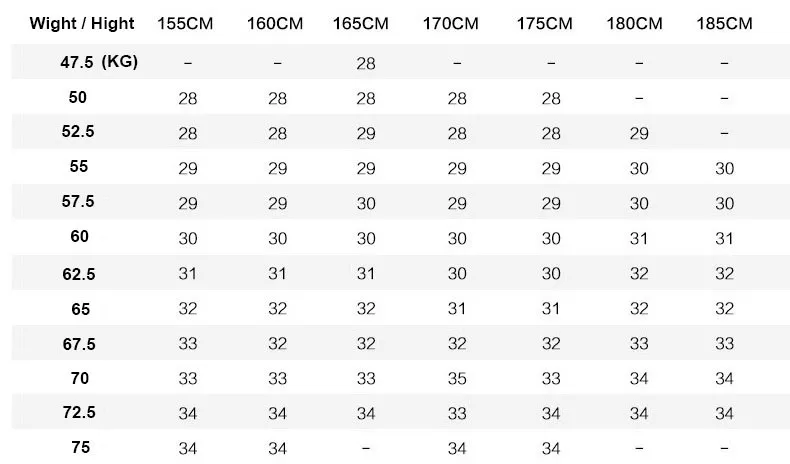Select the 185CM column header
The height and width of the screenshot is (464, 790).
724,24
